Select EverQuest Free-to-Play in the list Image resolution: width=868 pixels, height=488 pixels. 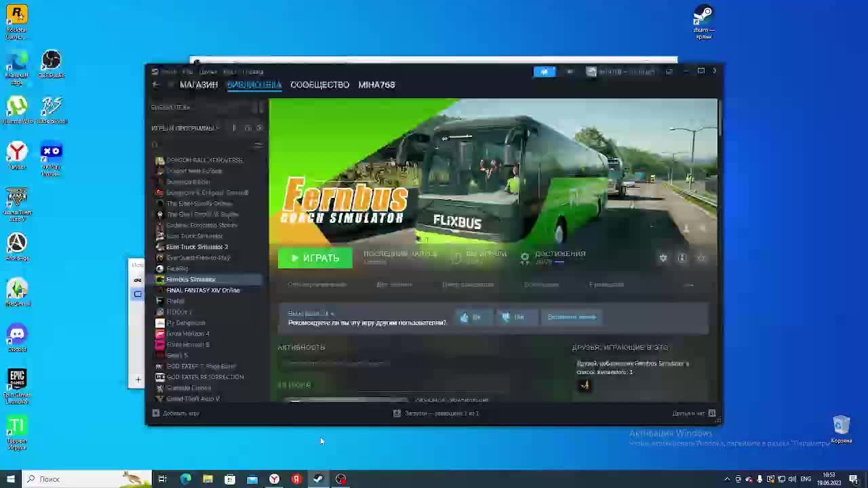[198, 258]
